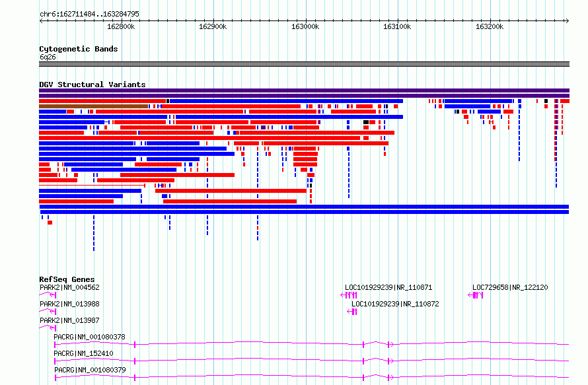Select the gray 6q26 cytogenetic band bar
This screenshot has height=385, width=588.
pyautogui.click(x=304, y=64)
